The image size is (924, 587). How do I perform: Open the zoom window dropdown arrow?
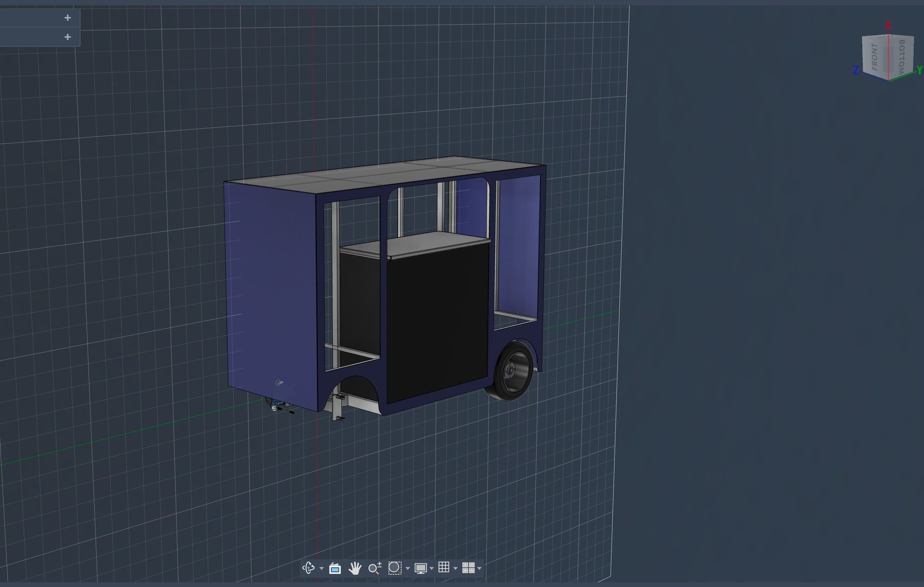(x=408, y=569)
